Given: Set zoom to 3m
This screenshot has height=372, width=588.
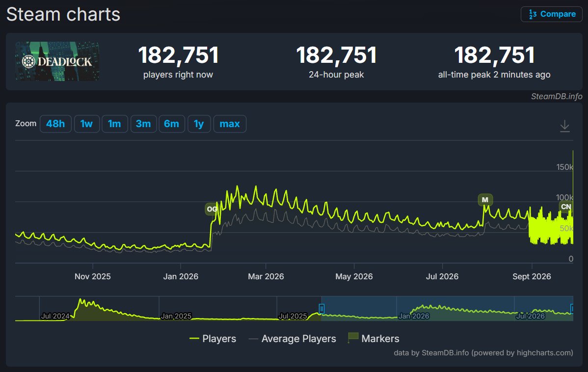Looking at the screenshot, I should tap(143, 124).
